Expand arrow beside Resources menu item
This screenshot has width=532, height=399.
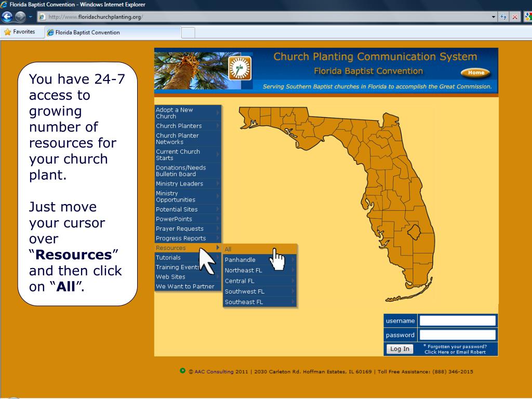[218, 248]
